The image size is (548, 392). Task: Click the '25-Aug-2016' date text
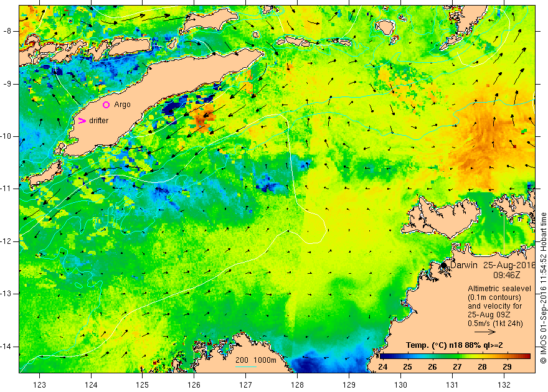click(x=509, y=265)
